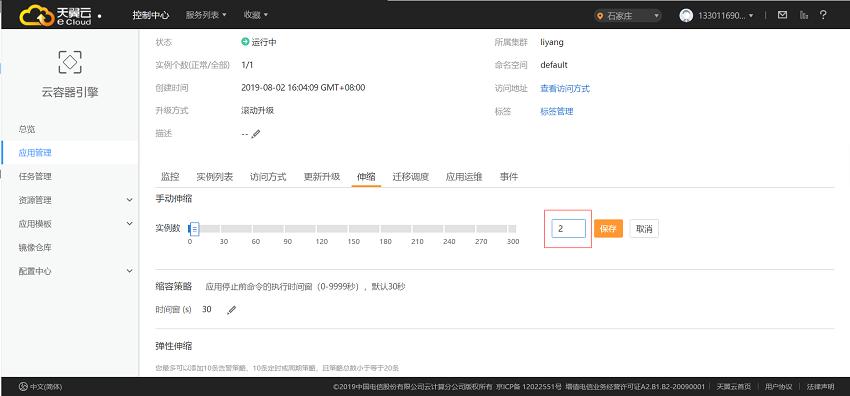The height and width of the screenshot is (396, 850).
Task: Click the namespace value default
Action: click(x=554, y=65)
